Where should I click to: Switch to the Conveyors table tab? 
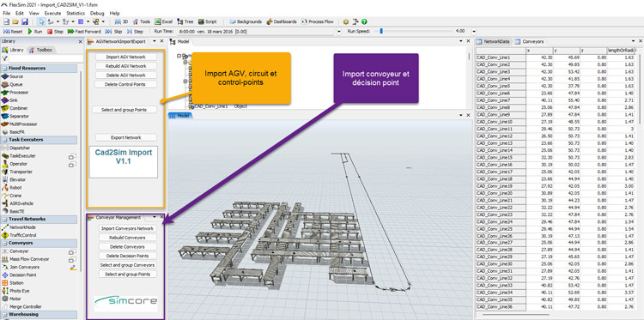[530, 41]
